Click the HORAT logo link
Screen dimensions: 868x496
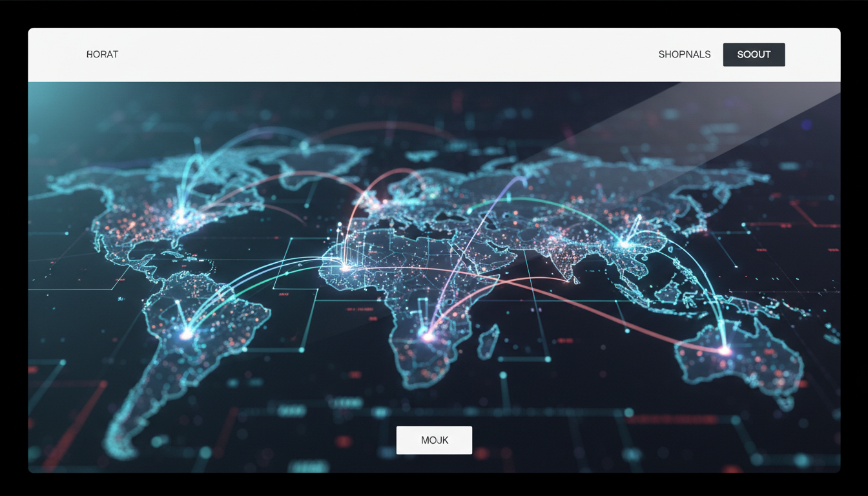tap(102, 54)
